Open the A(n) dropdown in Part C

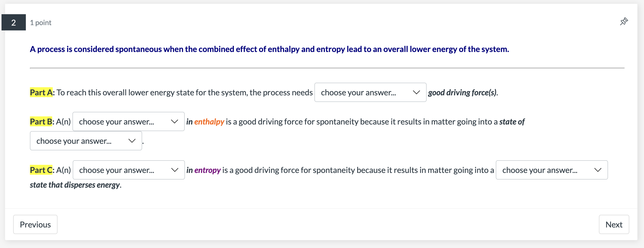point(128,170)
